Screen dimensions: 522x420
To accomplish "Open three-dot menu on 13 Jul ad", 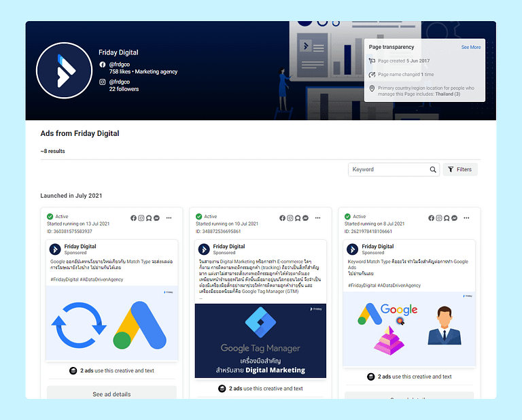I will [x=169, y=218].
